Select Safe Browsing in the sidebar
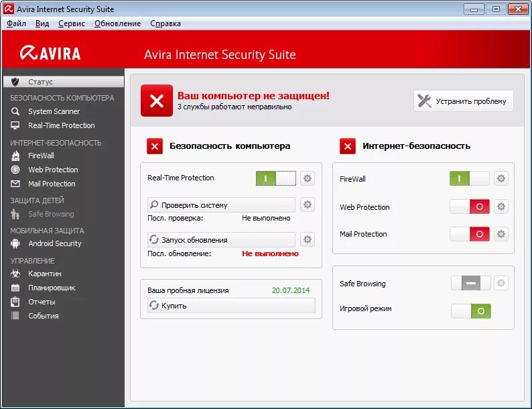Image resolution: width=532 pixels, height=409 pixels. [51, 214]
